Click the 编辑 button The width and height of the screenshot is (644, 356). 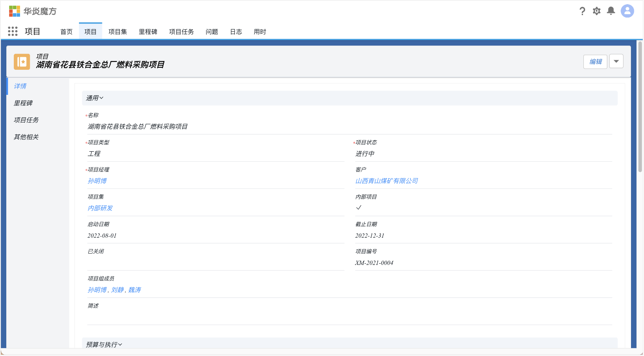click(x=595, y=61)
